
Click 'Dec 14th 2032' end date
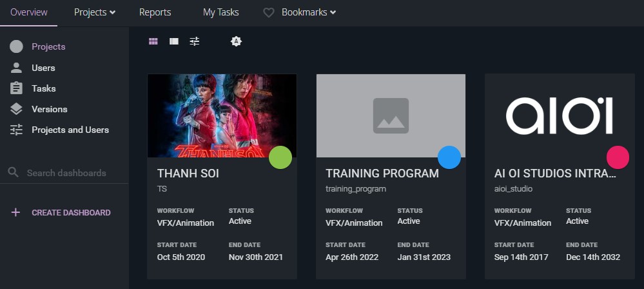593,257
